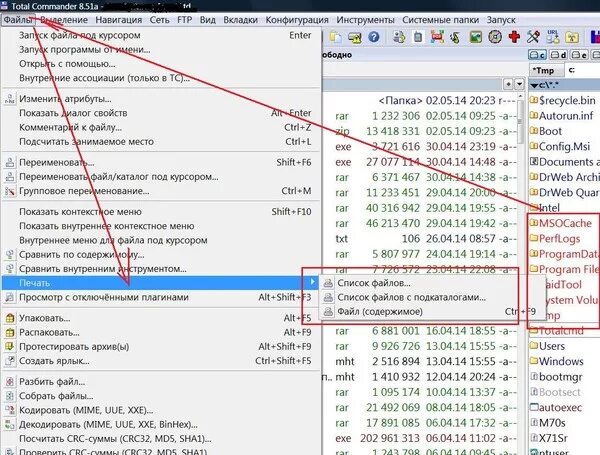Click the red PDF converter toolbar icon
600x455 pixels.
(437, 37)
